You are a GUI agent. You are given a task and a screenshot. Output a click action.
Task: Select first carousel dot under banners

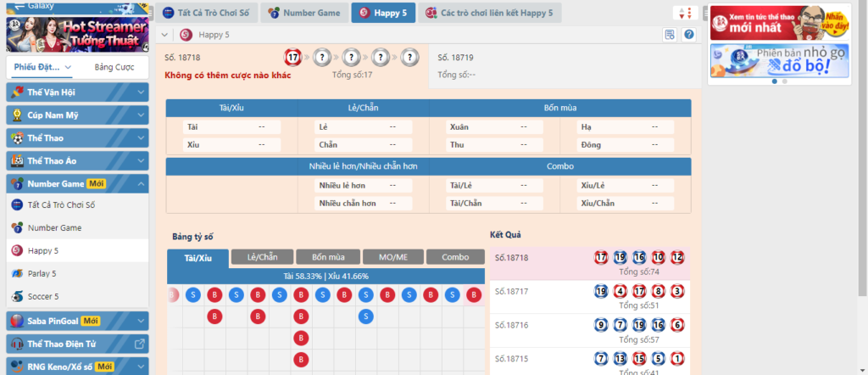[775, 81]
